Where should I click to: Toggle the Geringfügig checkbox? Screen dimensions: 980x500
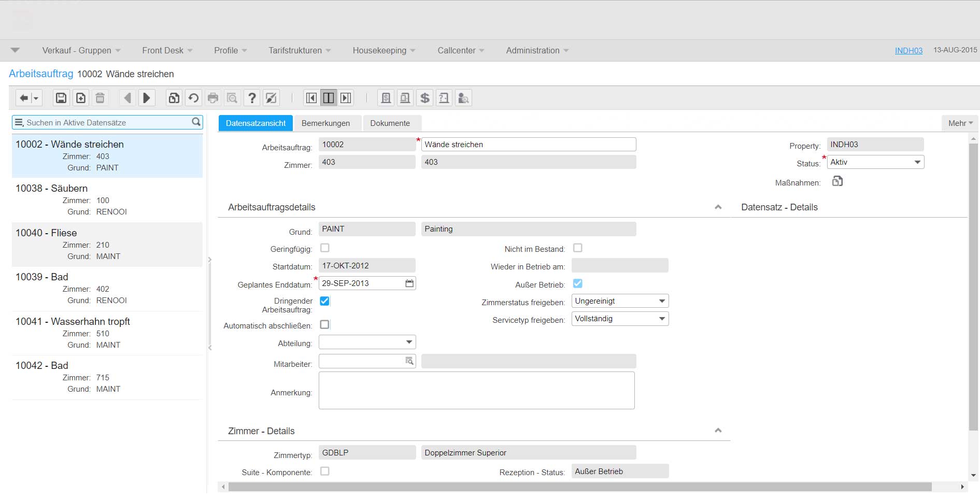pyautogui.click(x=325, y=248)
